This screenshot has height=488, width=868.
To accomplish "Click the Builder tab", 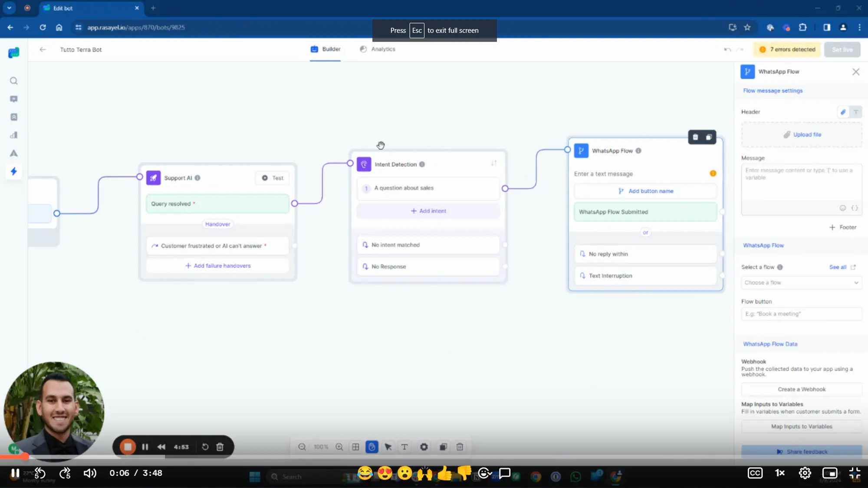I will [x=327, y=49].
